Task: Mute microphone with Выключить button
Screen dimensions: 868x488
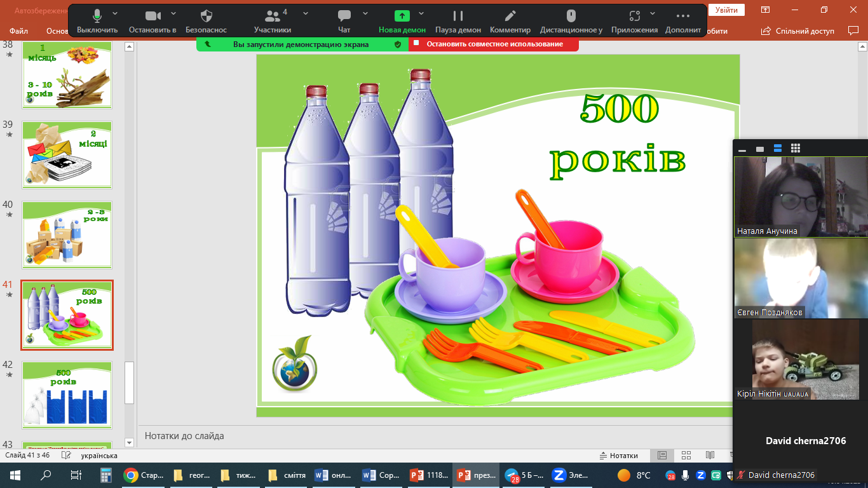Action: click(97, 22)
